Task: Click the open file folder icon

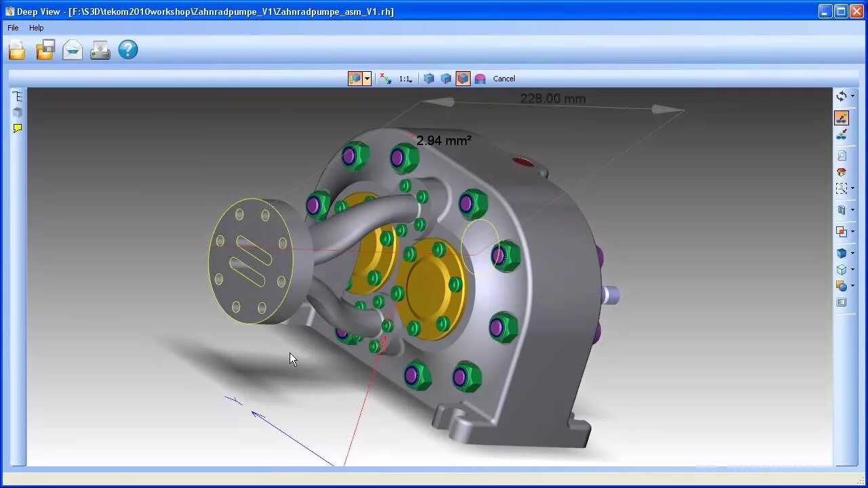Action: point(17,50)
